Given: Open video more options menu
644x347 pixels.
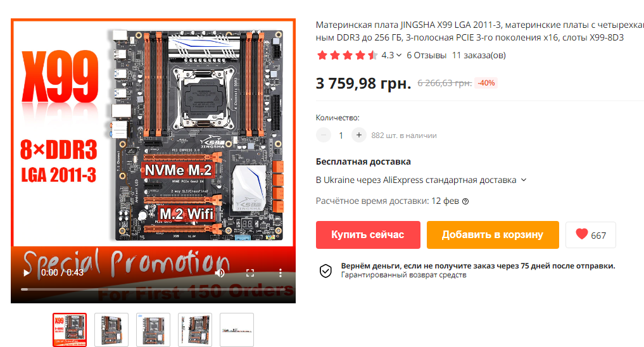Looking at the screenshot, I should coord(281,273).
